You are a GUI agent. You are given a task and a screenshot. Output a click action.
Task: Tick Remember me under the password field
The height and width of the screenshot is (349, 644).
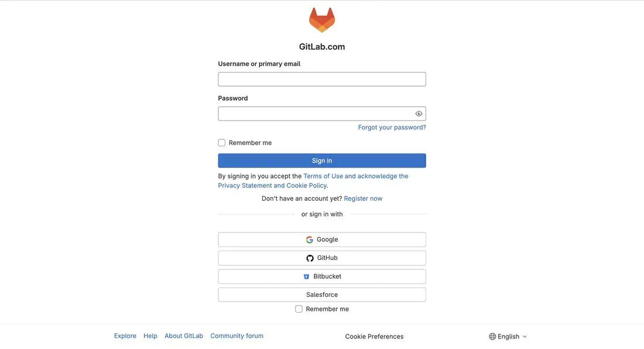pyautogui.click(x=222, y=143)
